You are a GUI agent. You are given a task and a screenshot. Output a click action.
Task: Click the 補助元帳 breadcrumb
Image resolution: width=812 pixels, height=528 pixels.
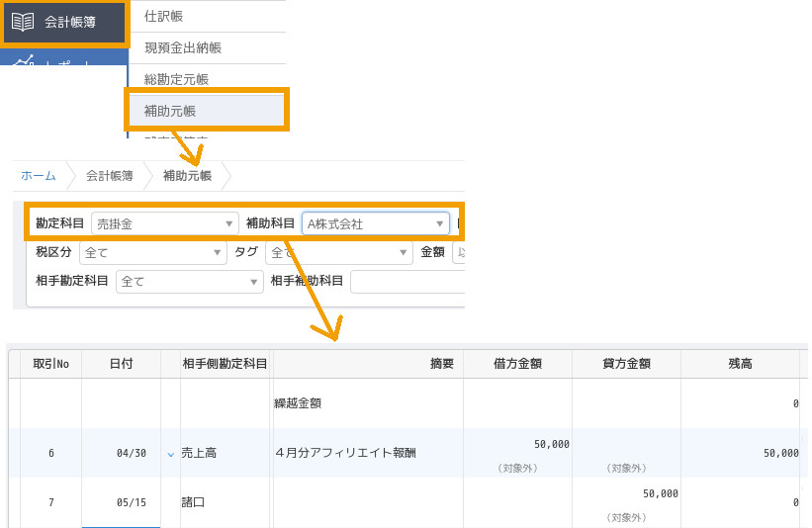coord(187,175)
